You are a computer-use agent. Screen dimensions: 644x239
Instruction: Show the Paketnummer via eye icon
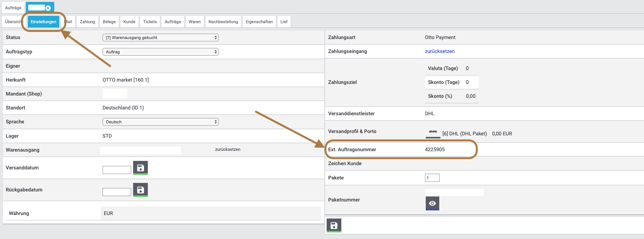click(432, 203)
